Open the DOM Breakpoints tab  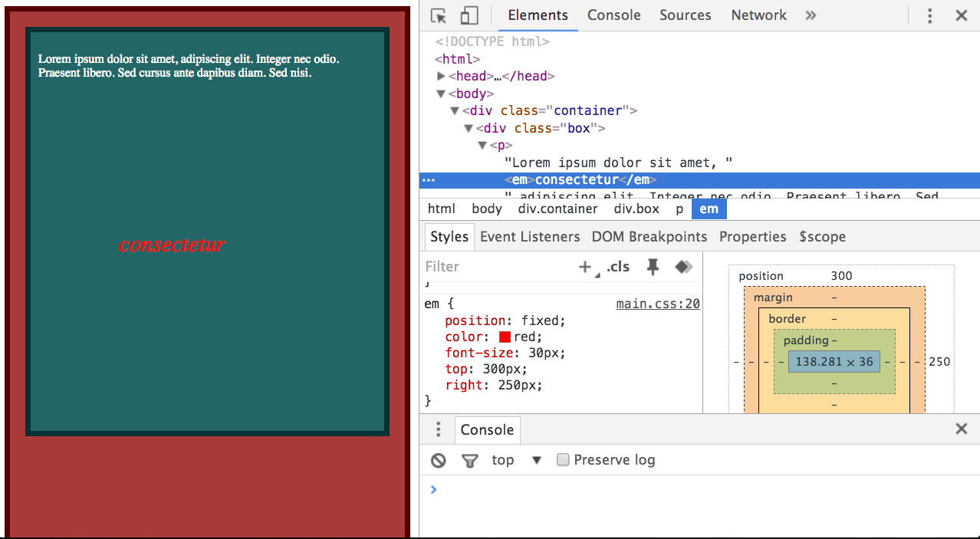tap(649, 237)
